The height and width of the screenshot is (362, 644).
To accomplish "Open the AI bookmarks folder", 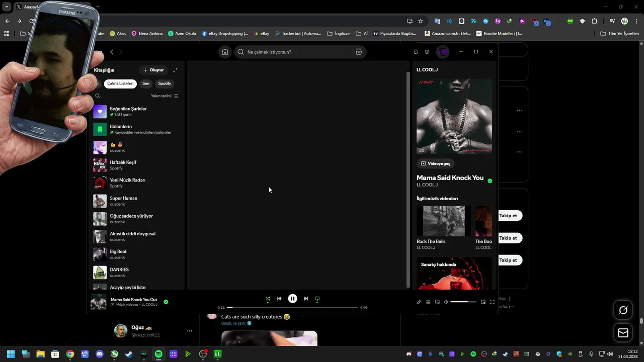I will [x=362, y=34].
